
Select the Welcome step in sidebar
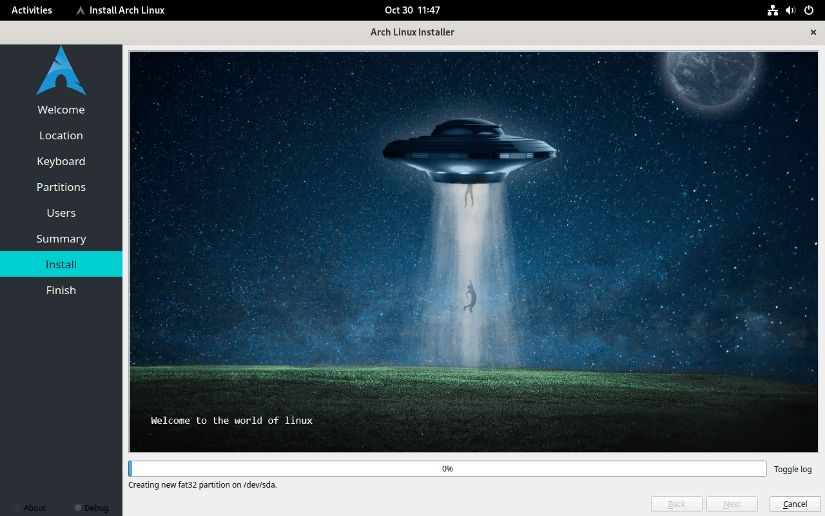[61, 110]
